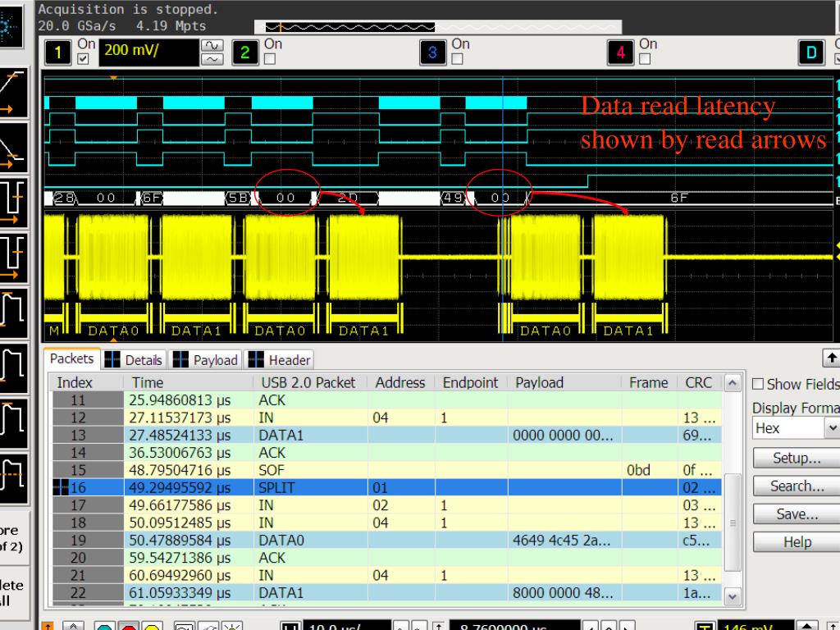This screenshot has height=630, width=840.
Task: Click the channel 3 button
Action: coord(432,52)
